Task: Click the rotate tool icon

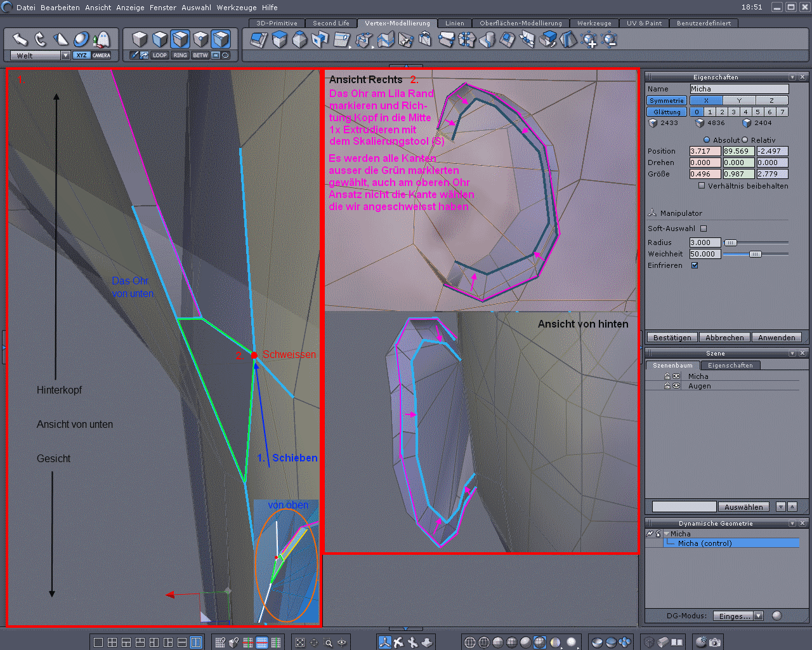Action: (41, 39)
